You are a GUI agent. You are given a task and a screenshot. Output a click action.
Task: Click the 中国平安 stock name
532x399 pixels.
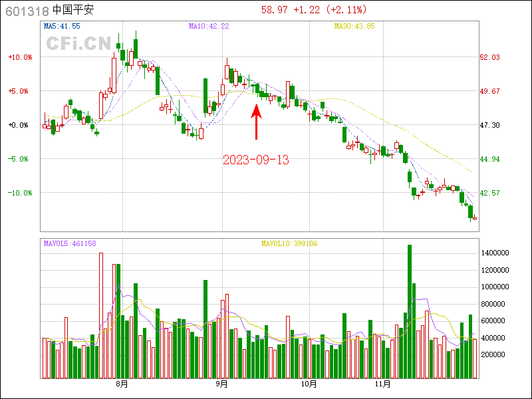pyautogui.click(x=74, y=11)
